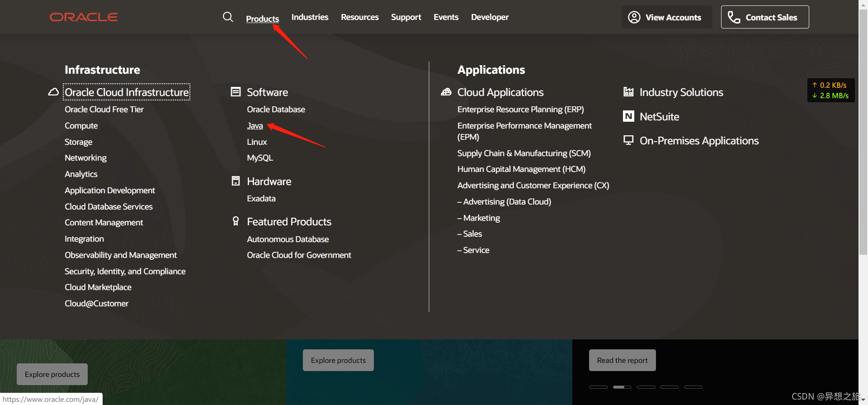Open Cloud Applications heading link
Image resolution: width=868 pixels, height=405 pixels.
(500, 92)
